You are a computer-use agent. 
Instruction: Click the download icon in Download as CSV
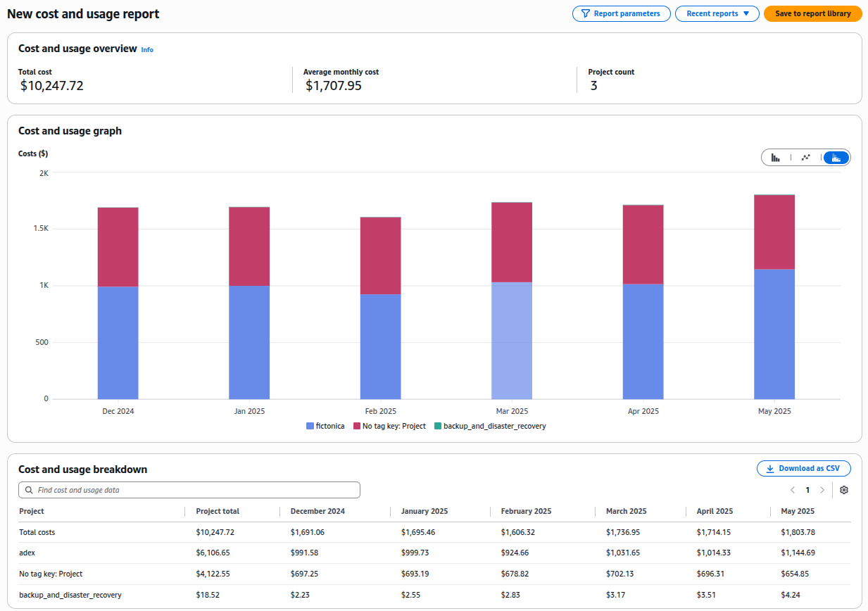coord(769,469)
